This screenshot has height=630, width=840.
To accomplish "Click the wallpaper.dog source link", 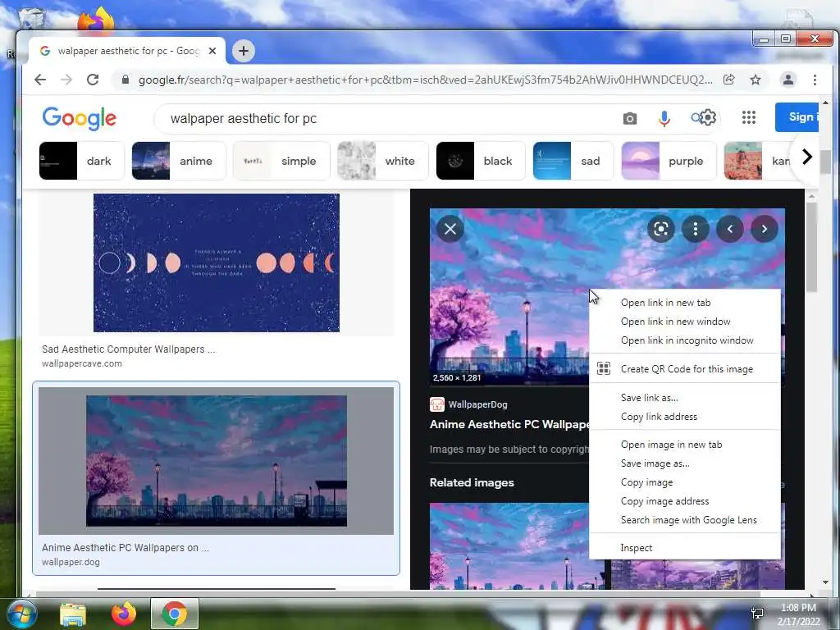I will click(x=71, y=562).
